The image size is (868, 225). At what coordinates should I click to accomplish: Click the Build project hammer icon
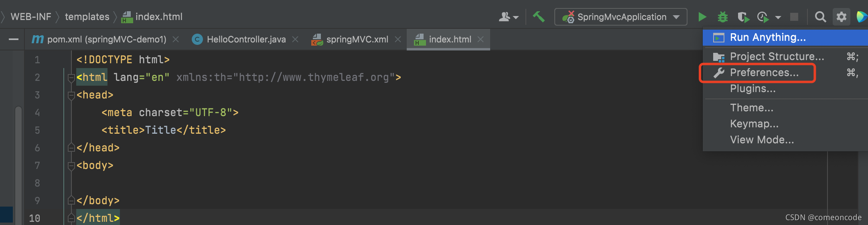coord(539,17)
